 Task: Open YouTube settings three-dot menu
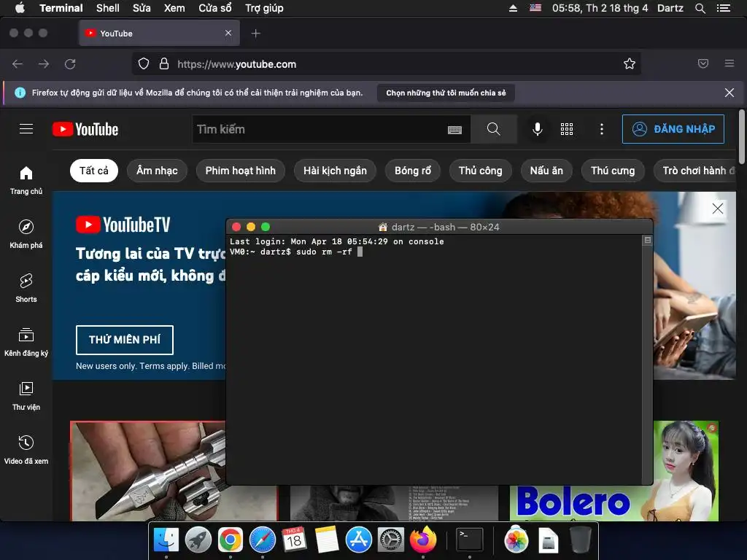coord(602,129)
